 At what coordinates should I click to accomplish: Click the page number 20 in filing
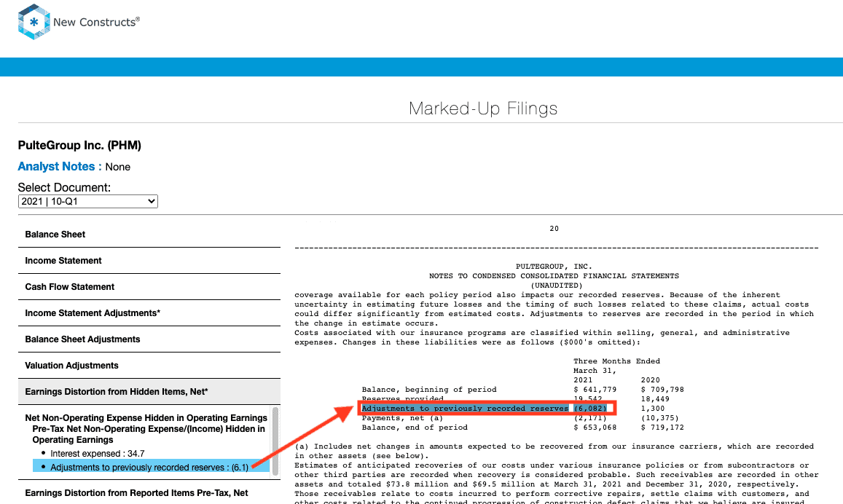point(554,229)
